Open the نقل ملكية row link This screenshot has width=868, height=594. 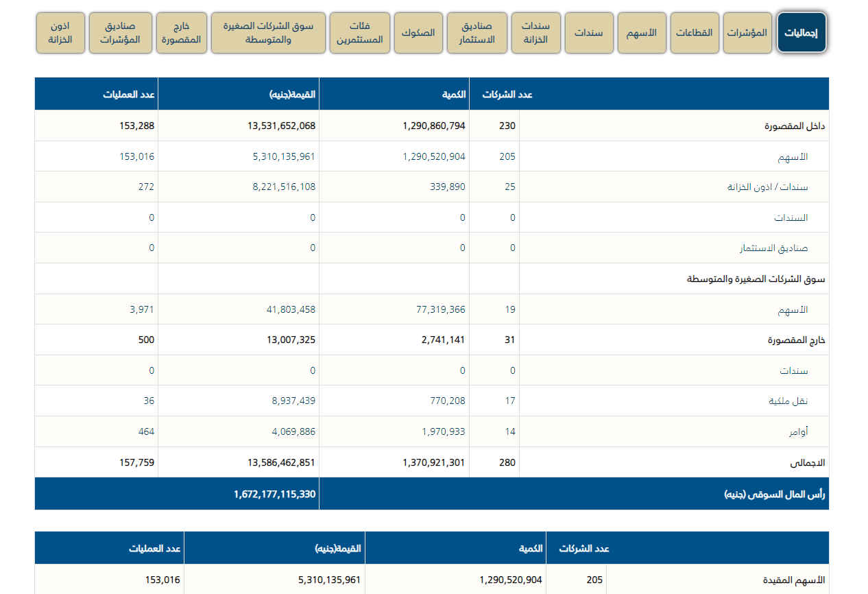click(788, 401)
